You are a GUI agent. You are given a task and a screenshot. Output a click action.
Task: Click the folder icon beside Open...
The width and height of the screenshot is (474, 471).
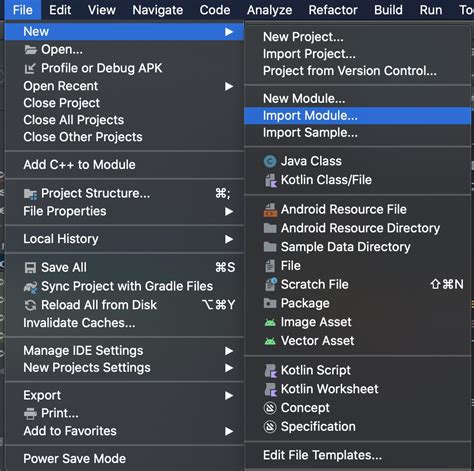30,50
